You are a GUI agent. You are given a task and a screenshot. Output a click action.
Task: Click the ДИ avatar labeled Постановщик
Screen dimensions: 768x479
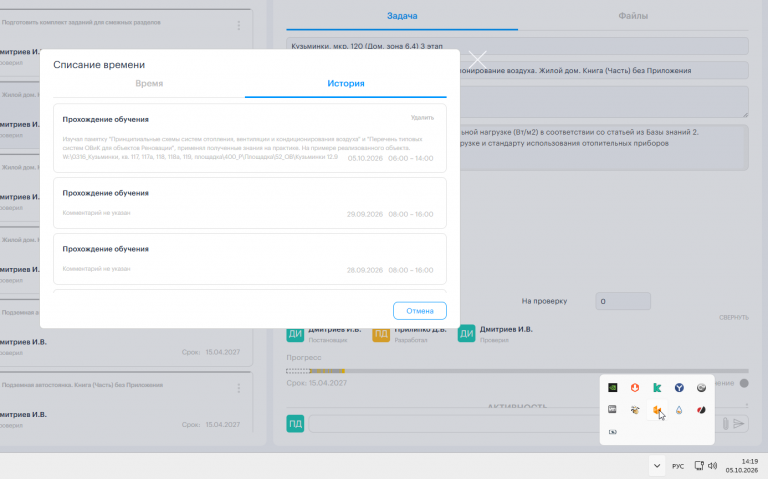295,334
